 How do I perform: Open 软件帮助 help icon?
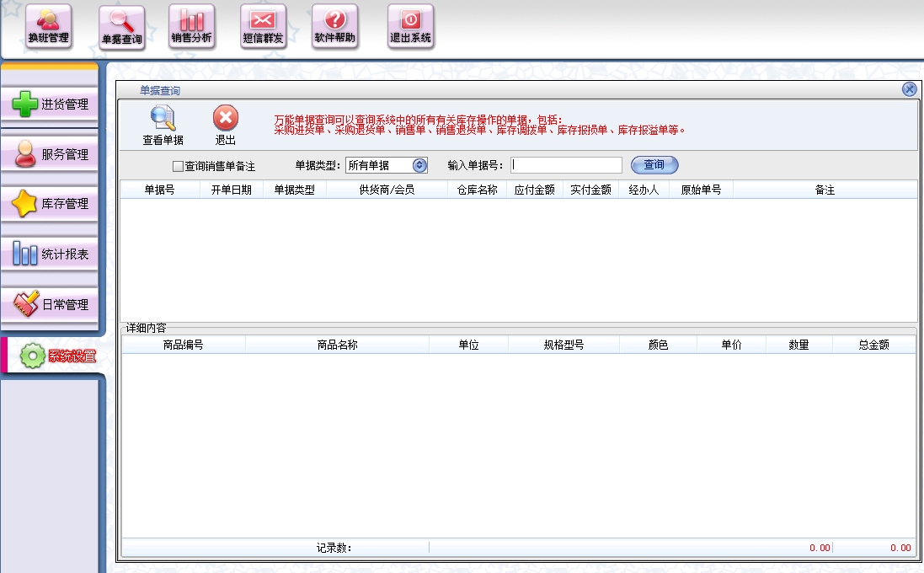point(334,27)
